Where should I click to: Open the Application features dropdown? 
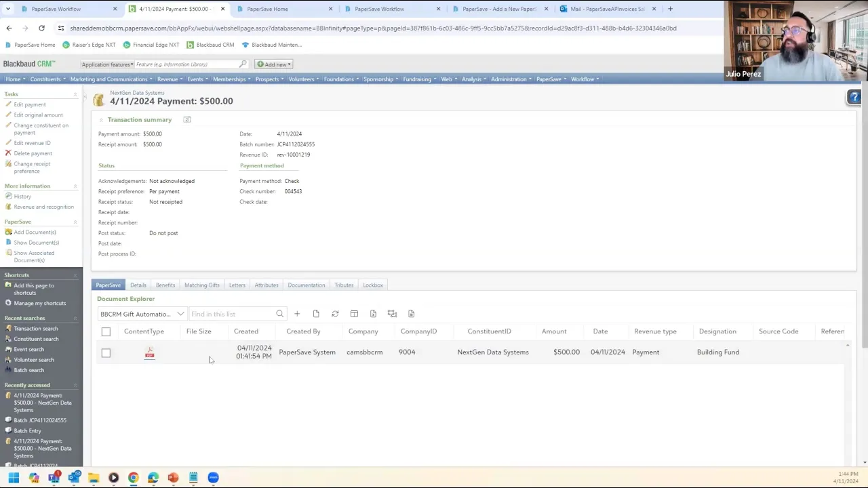107,64
